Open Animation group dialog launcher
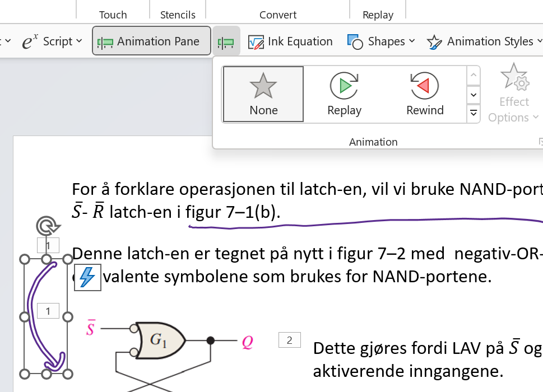Viewport: 543px width, 392px height. click(x=541, y=141)
